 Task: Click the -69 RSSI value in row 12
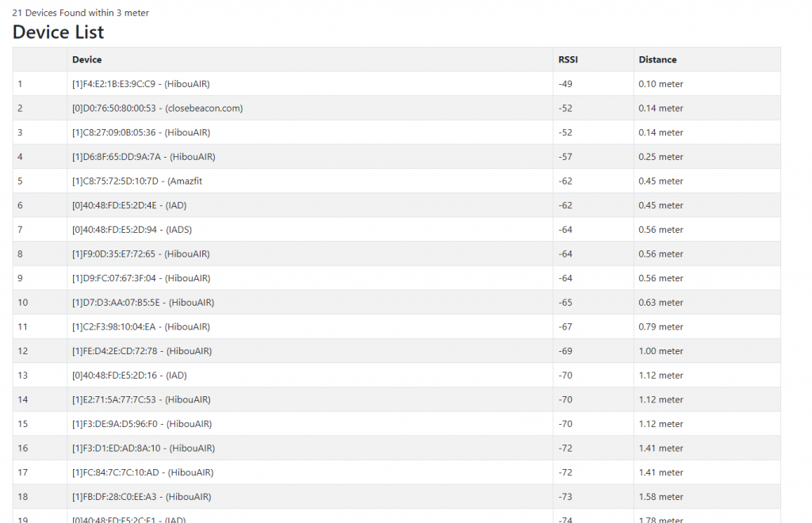point(565,351)
